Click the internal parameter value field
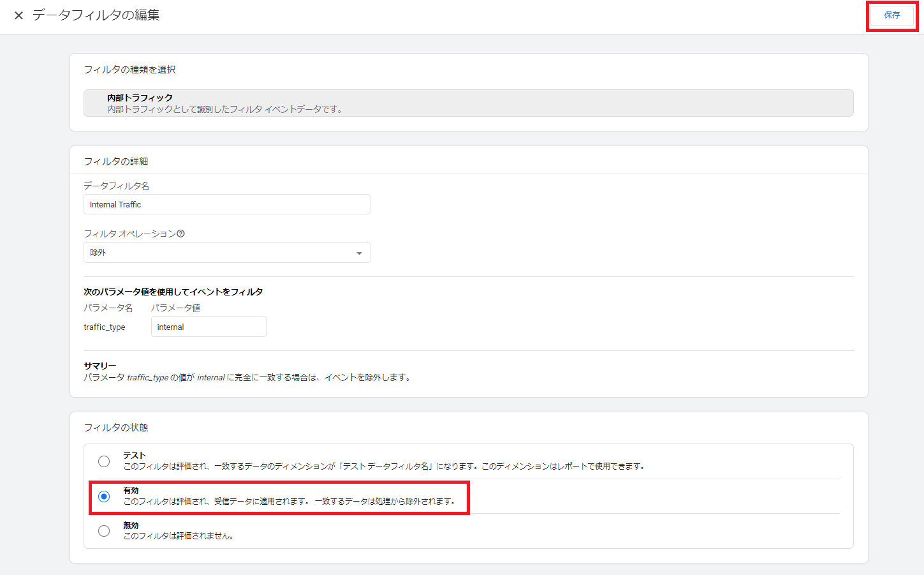The height and width of the screenshot is (575, 924). 209,327
